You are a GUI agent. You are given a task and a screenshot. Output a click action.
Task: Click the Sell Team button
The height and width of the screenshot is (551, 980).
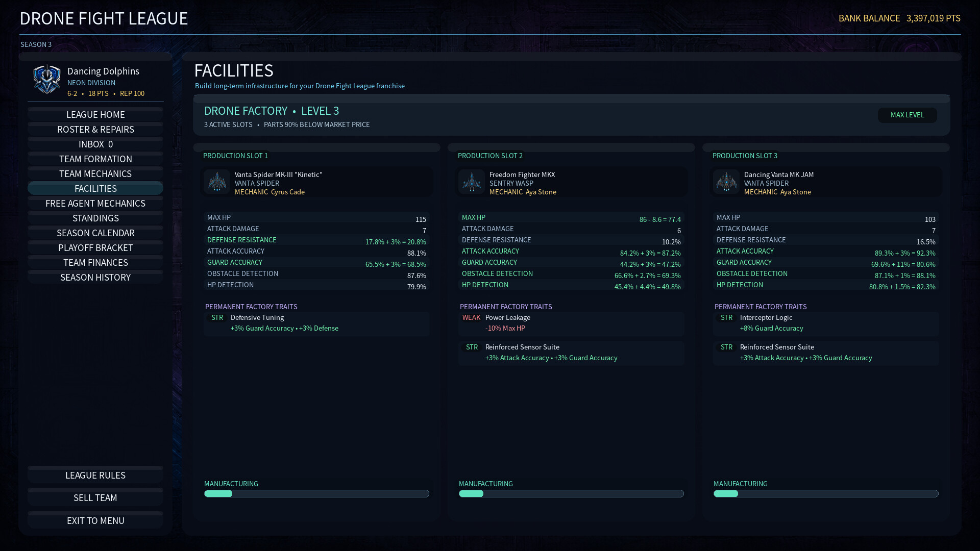click(95, 497)
